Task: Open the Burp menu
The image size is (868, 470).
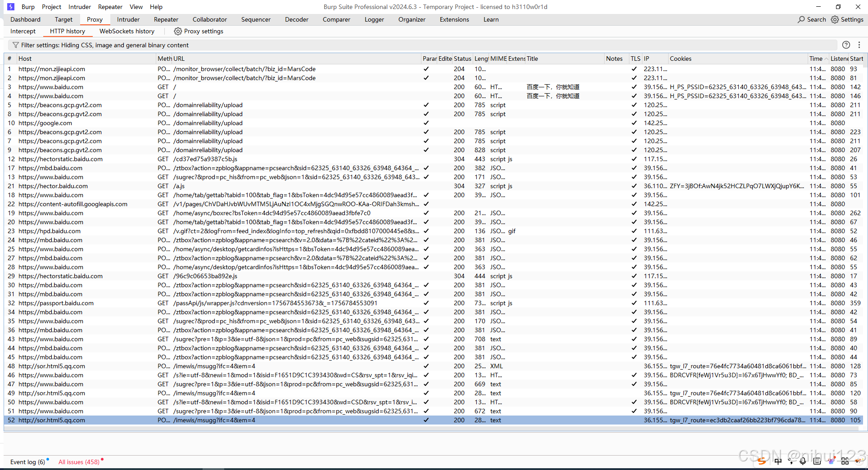Action: [28, 7]
